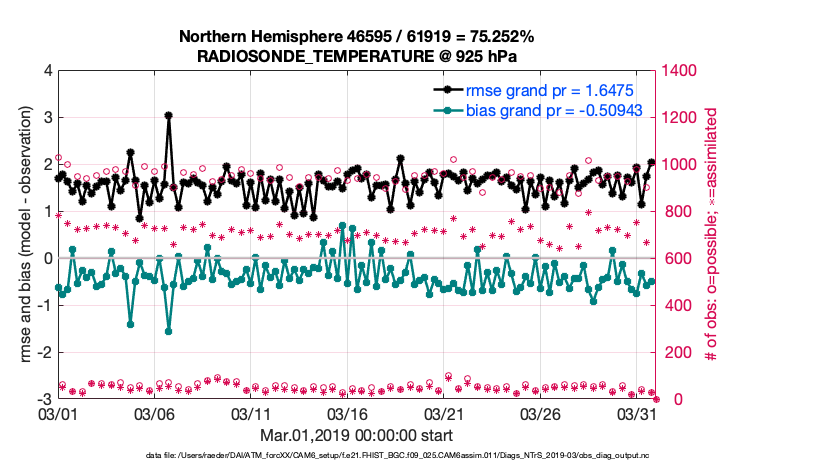Click the 'Mar.01,2019 00:00:00 start' x-axis label
This screenshot has width=830, height=470.
point(356,435)
